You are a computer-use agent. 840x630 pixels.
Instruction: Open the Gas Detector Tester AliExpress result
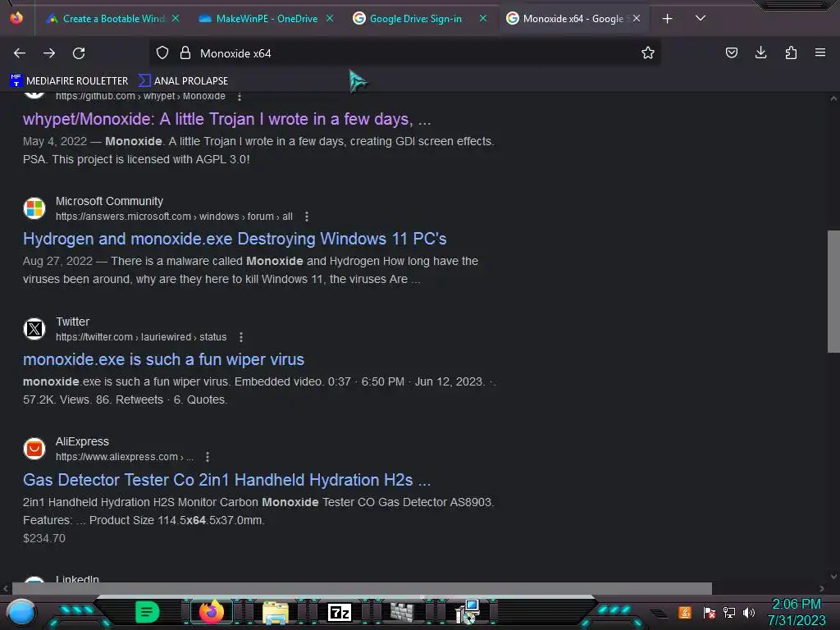pyautogui.click(x=226, y=480)
